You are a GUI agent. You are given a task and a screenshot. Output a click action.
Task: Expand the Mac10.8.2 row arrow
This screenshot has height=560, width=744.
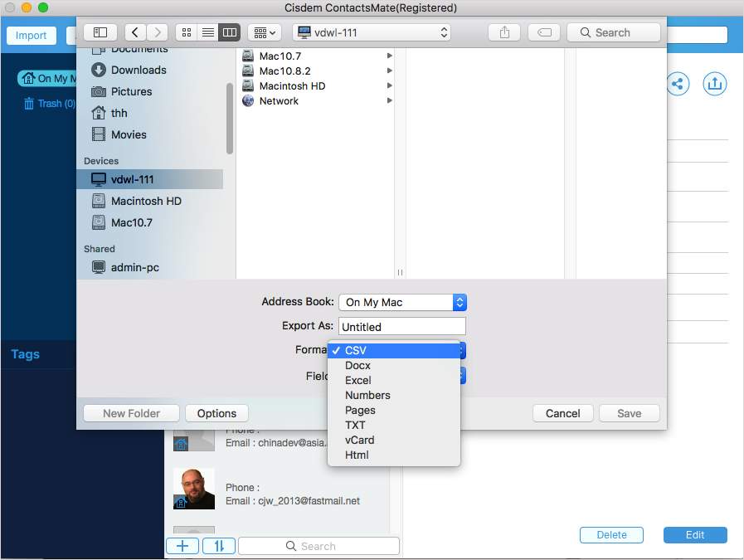coord(389,71)
